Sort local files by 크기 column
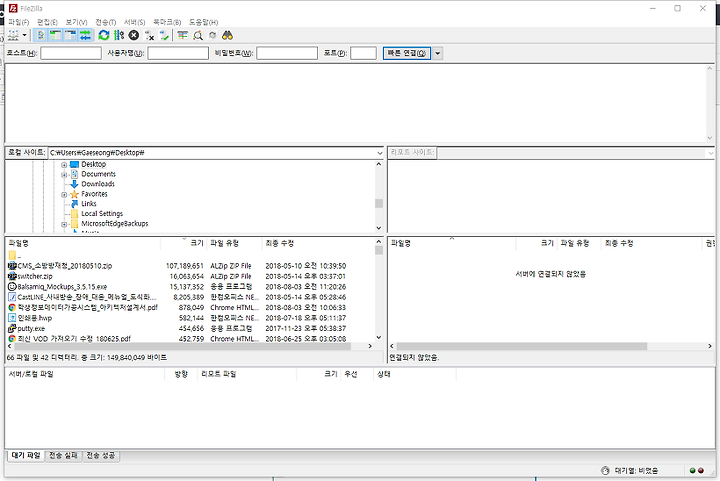Image resolution: width=720 pixels, height=481 pixels. (x=184, y=243)
